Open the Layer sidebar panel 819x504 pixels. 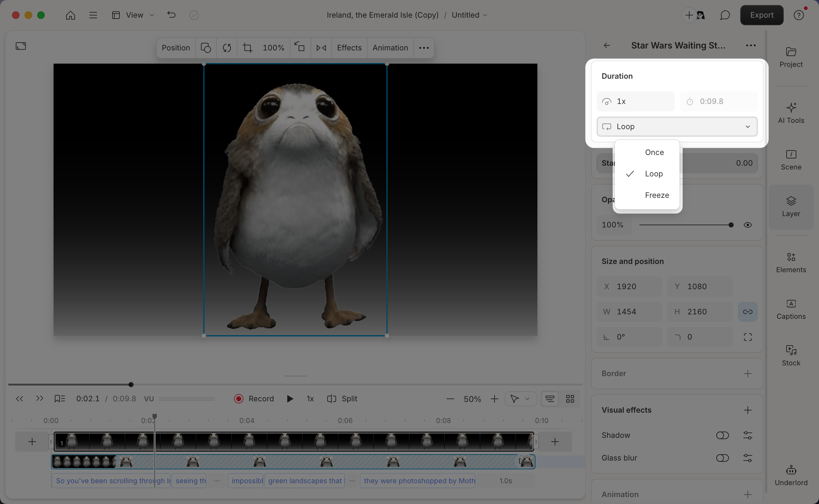[791, 207]
